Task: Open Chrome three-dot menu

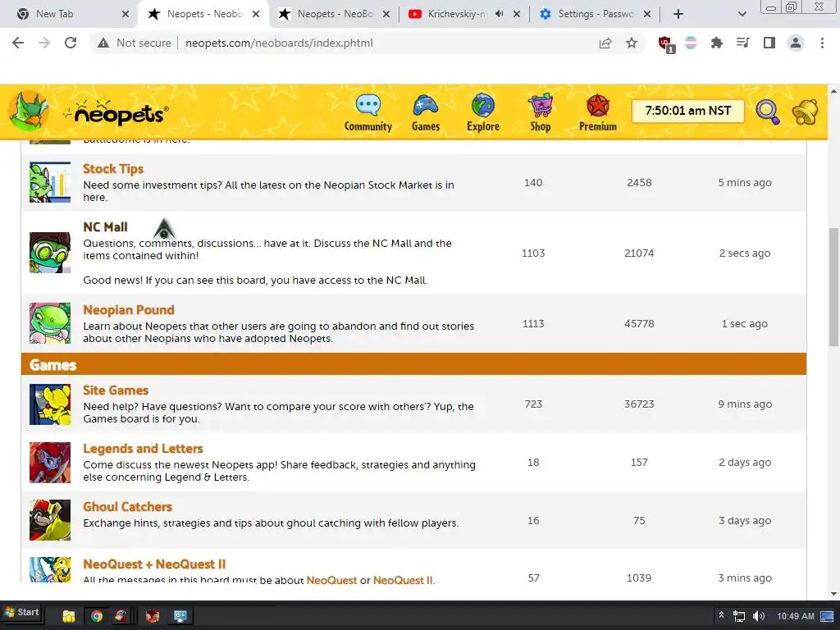Action: (822, 43)
